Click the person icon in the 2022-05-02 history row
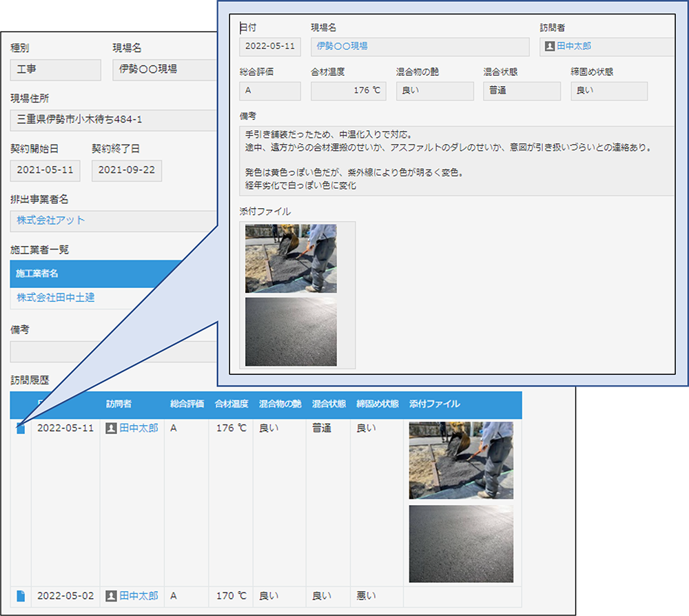This screenshot has height=616, width=689. 111,597
